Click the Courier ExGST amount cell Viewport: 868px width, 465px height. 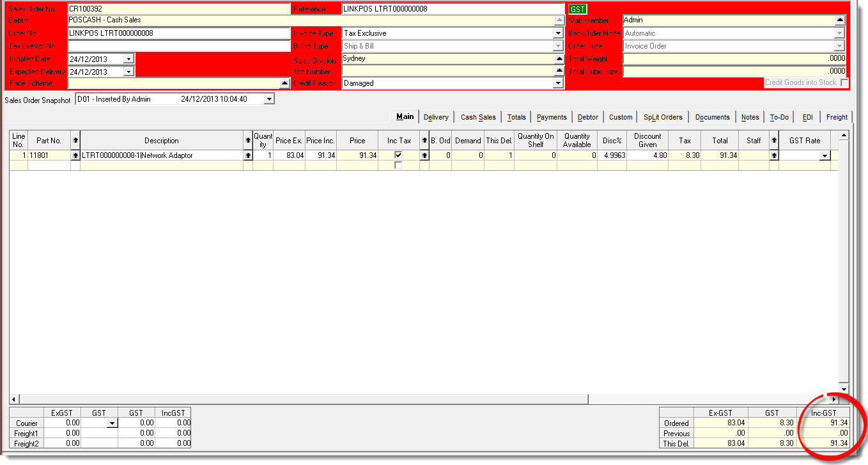tap(62, 423)
